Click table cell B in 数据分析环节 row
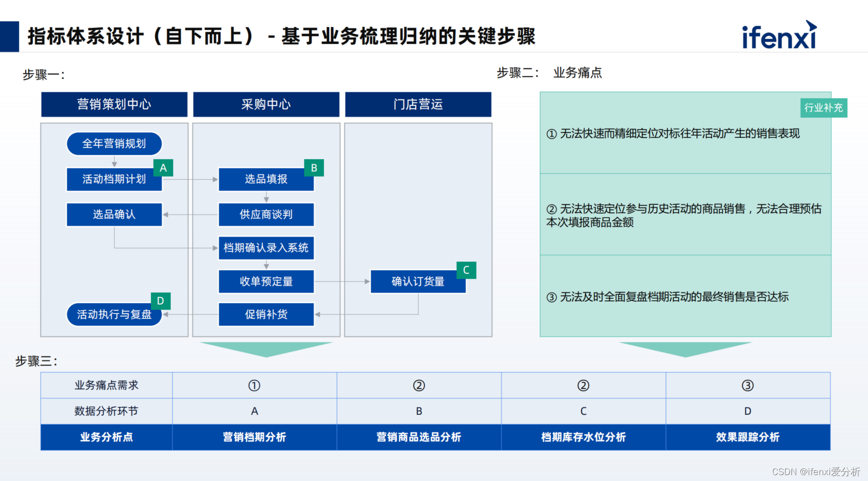 point(419,411)
